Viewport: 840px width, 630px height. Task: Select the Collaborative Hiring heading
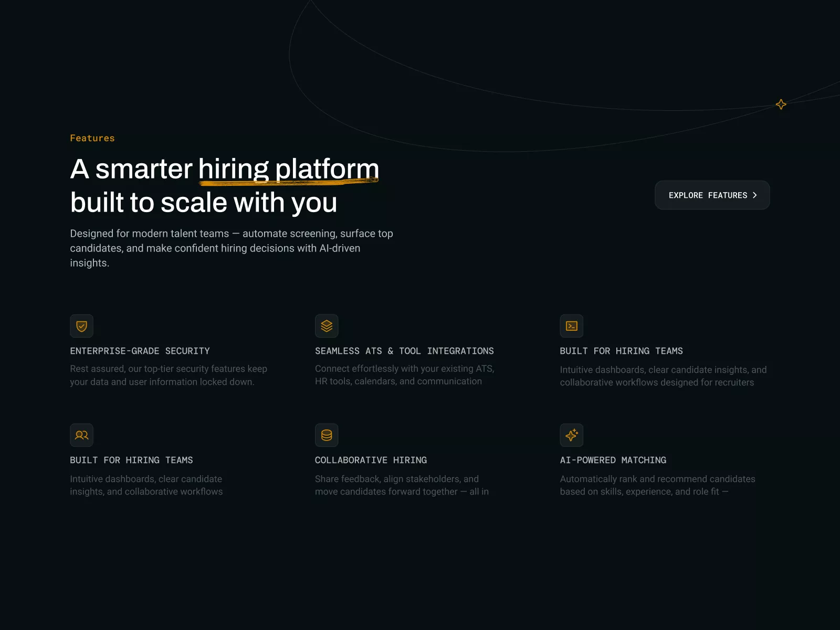coord(371,460)
